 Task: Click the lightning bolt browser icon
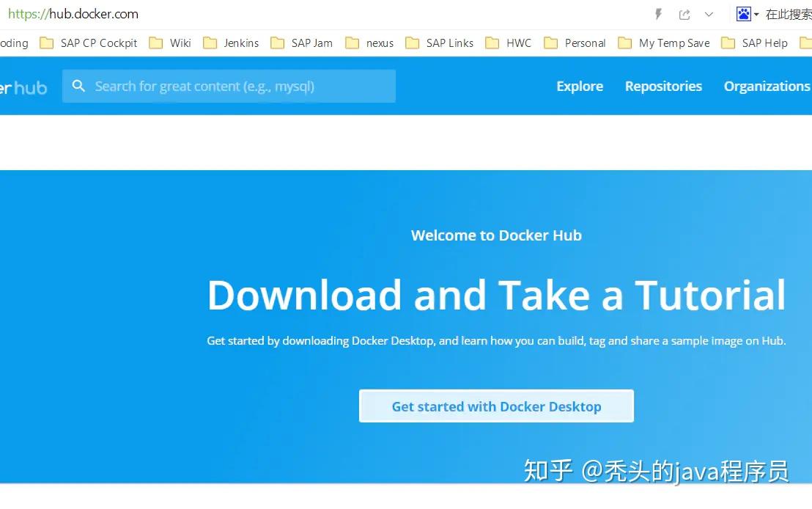click(x=657, y=13)
